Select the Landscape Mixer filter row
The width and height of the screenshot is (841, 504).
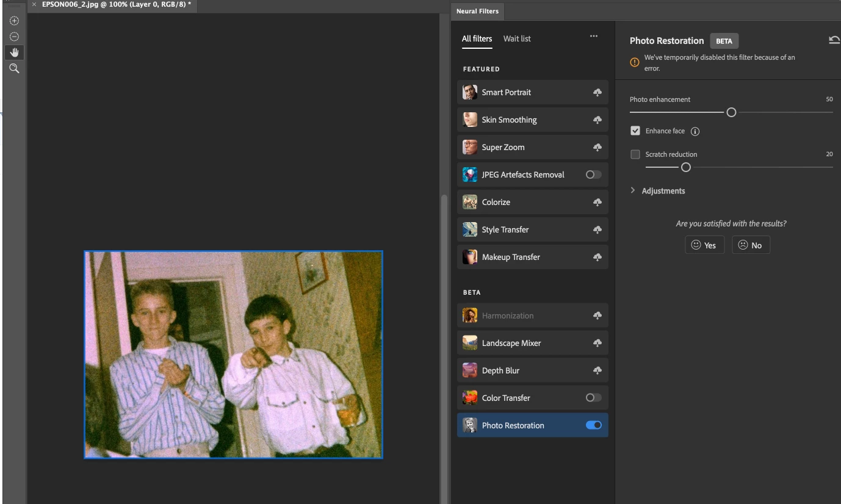click(533, 343)
